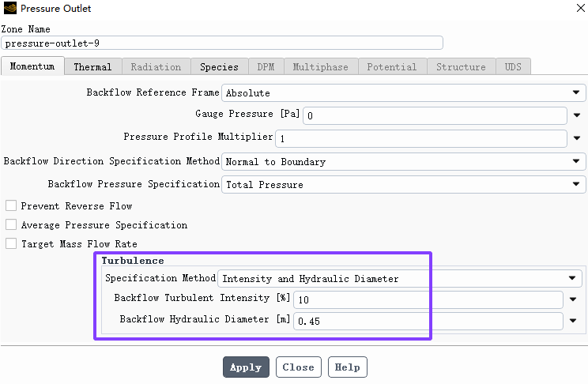Click the Apply button

pos(246,367)
